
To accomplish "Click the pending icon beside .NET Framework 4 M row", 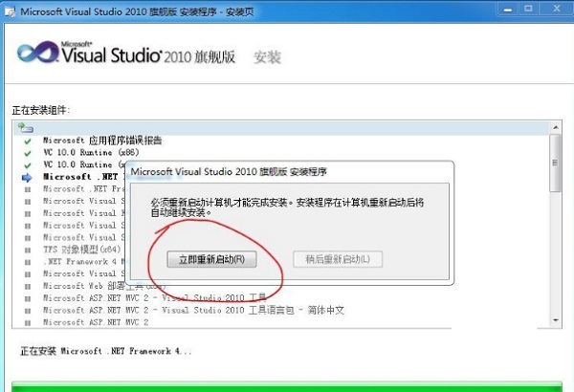I will (x=28, y=262).
